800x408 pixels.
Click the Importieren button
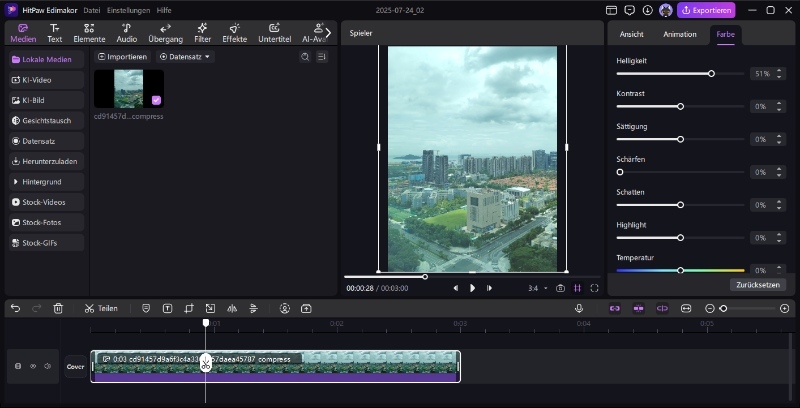(x=122, y=57)
